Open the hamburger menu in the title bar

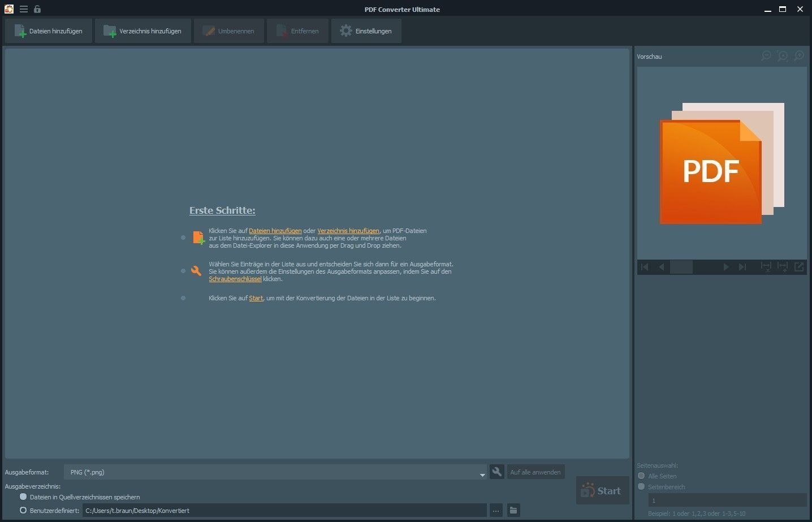coord(24,9)
